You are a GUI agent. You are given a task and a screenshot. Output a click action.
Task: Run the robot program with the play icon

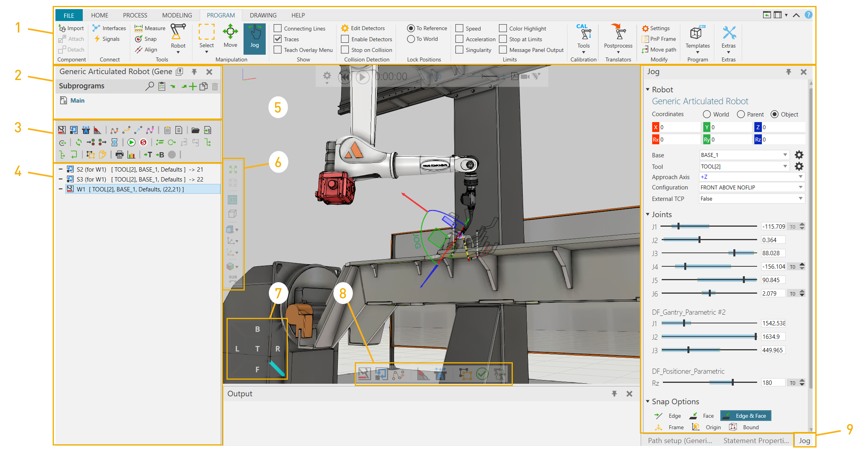131,142
